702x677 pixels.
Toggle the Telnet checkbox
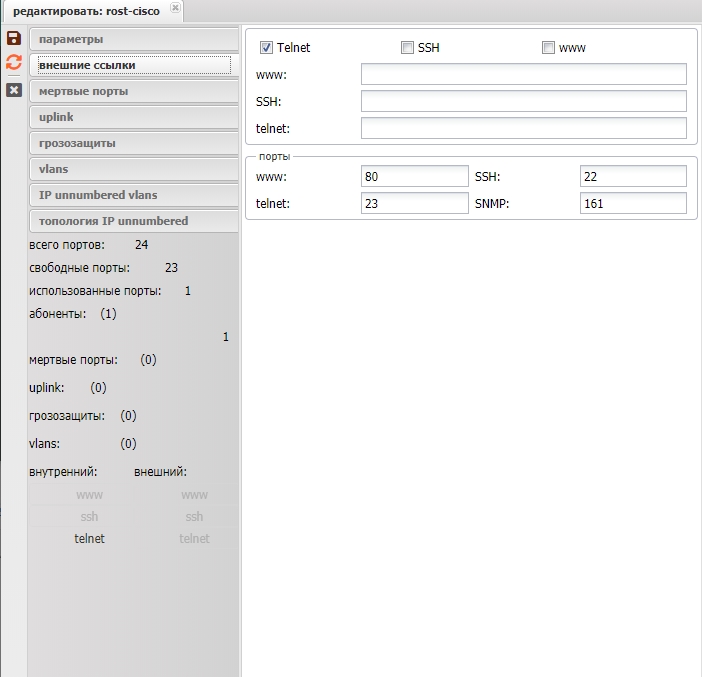(x=266, y=48)
